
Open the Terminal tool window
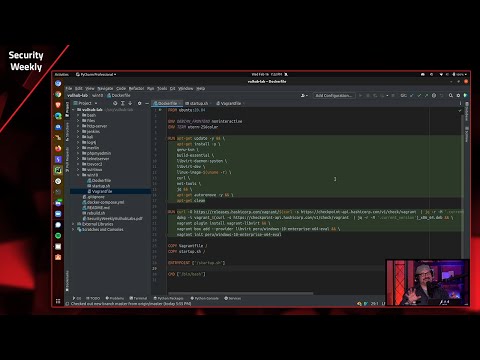pyautogui.click(x=138, y=298)
